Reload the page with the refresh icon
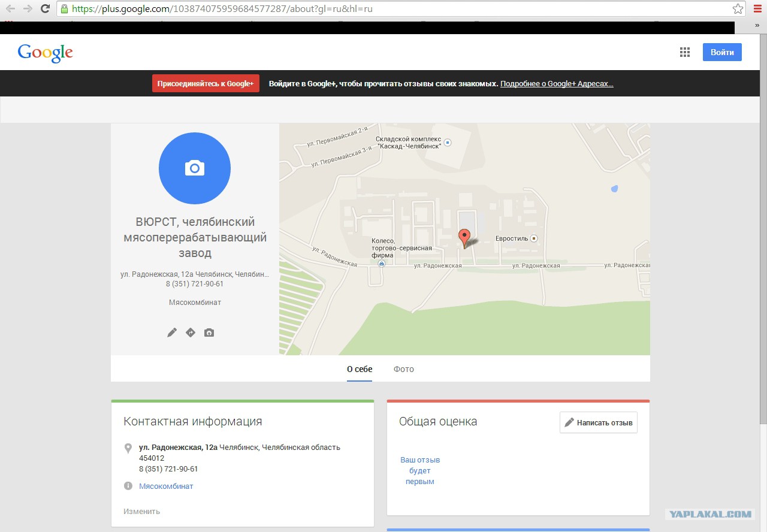767x532 pixels. (x=45, y=9)
